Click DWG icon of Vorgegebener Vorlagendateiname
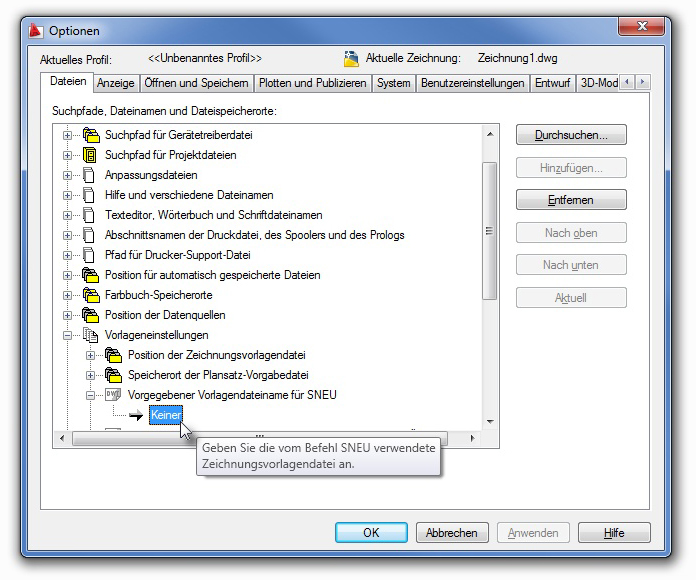Viewport: 696px width, 580px height. pos(112,395)
